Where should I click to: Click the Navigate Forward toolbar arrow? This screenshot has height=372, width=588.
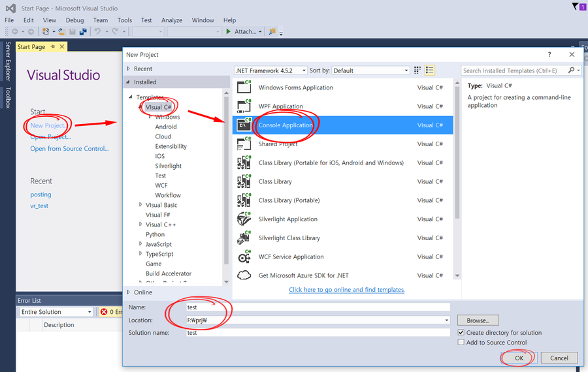point(31,32)
